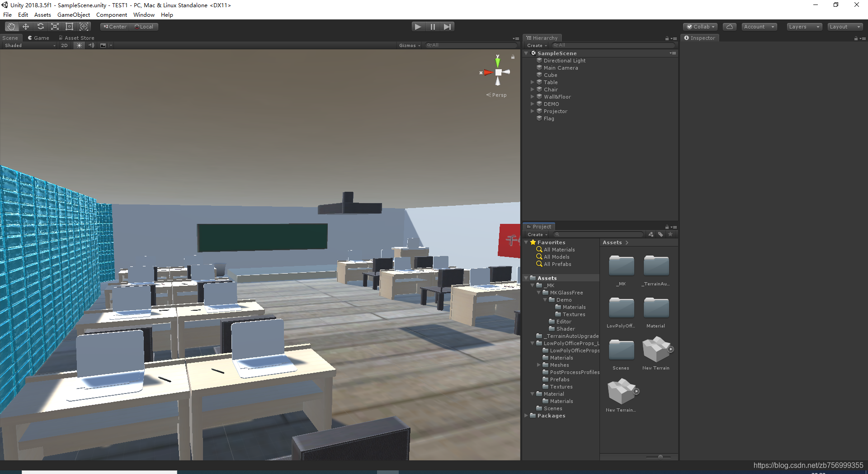Lock the Hierarchy panel
The height and width of the screenshot is (474, 868).
coord(667,38)
